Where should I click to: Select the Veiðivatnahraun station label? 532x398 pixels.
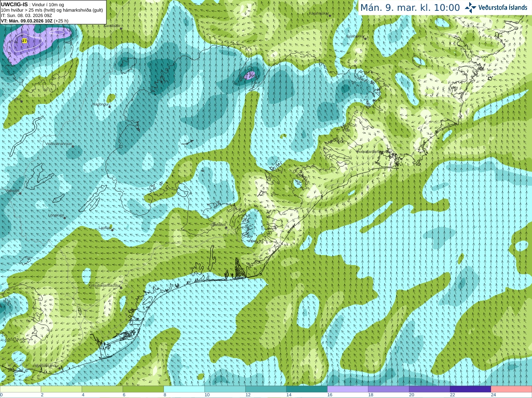coord(59,144)
